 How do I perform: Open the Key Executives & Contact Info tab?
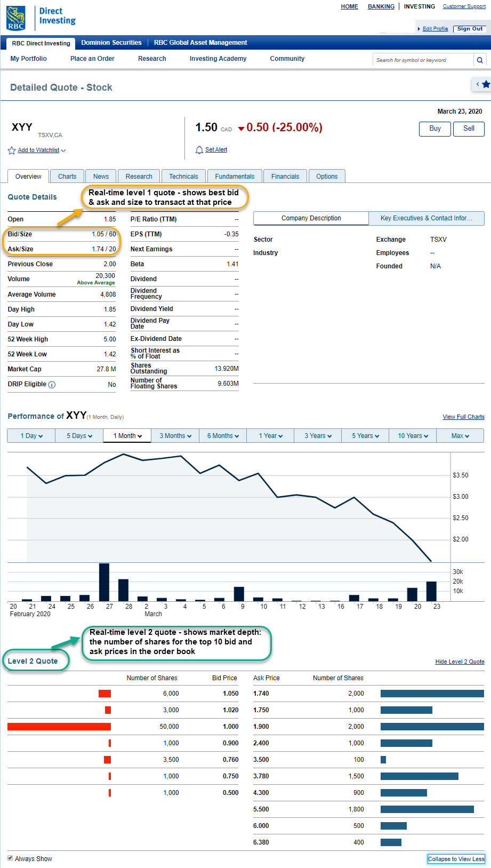(426, 218)
